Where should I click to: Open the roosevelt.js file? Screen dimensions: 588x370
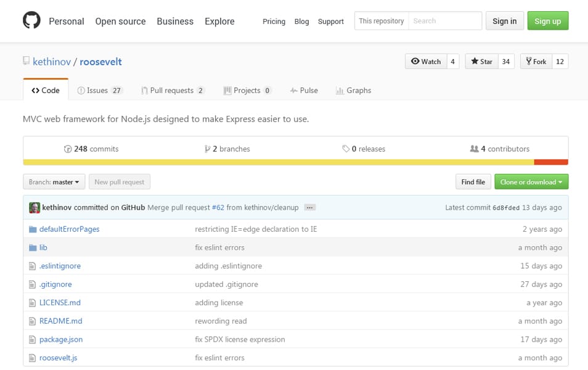pos(58,358)
